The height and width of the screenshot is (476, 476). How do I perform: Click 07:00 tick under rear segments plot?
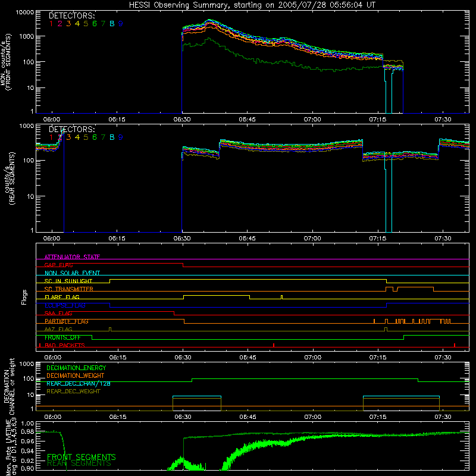[x=312, y=239]
